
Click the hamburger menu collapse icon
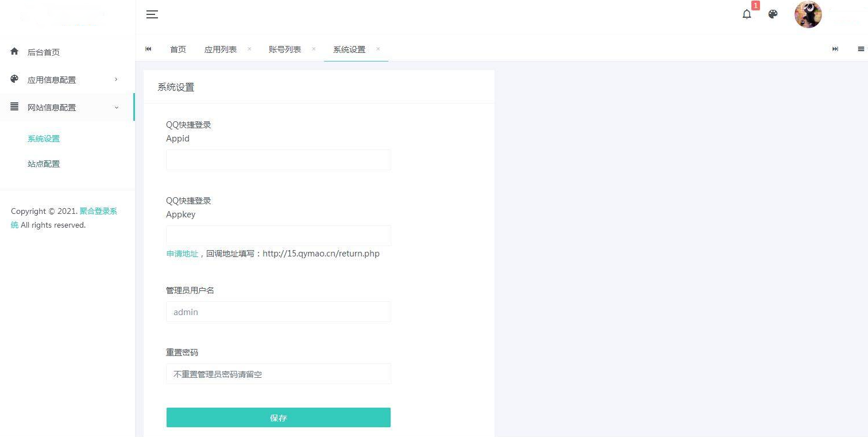click(152, 15)
